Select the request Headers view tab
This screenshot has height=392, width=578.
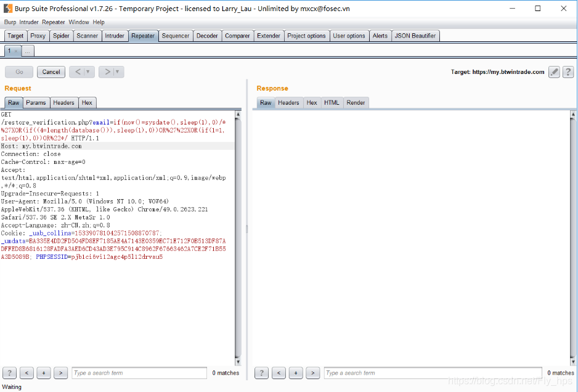point(63,102)
